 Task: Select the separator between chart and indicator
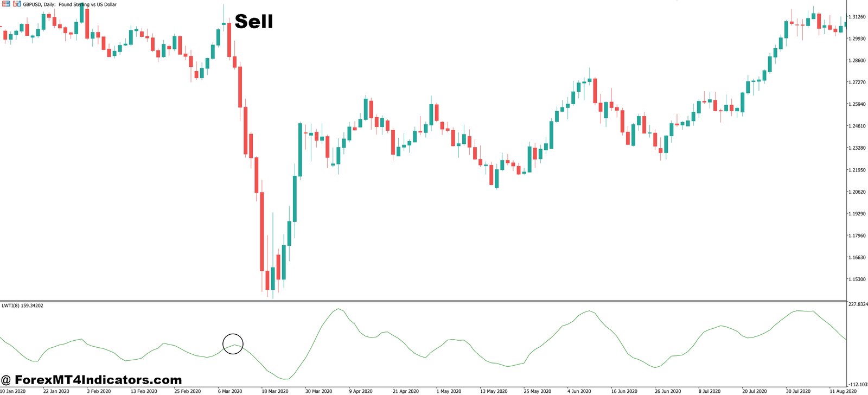point(423,301)
